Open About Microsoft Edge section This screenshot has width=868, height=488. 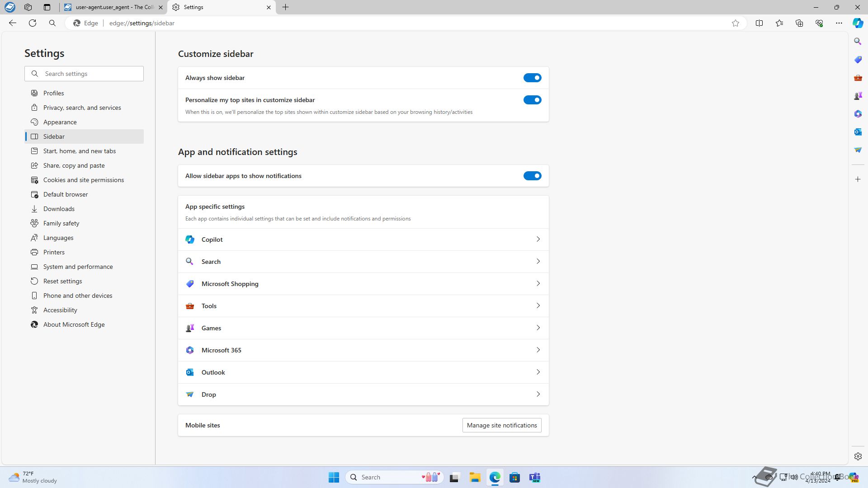pyautogui.click(x=84, y=324)
